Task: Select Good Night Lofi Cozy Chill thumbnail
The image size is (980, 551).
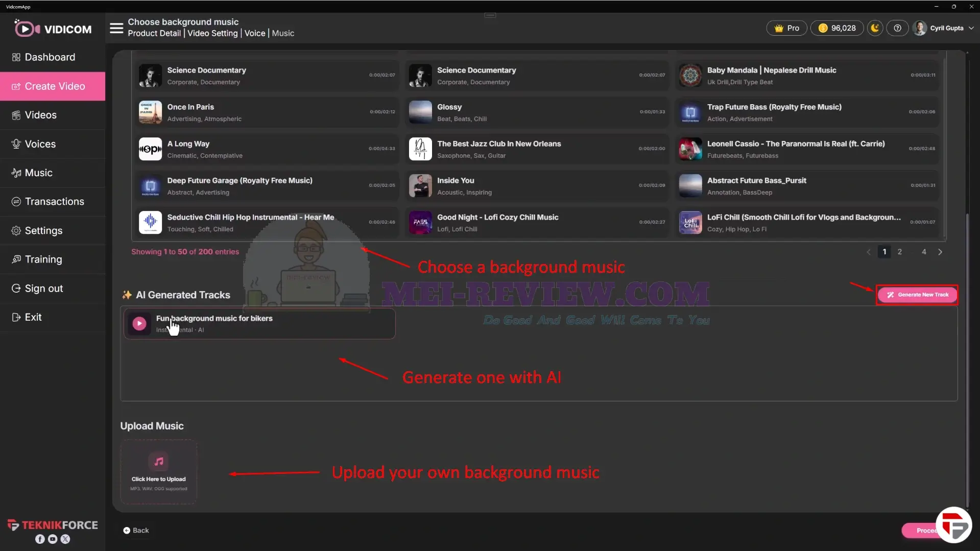Action: pos(420,223)
